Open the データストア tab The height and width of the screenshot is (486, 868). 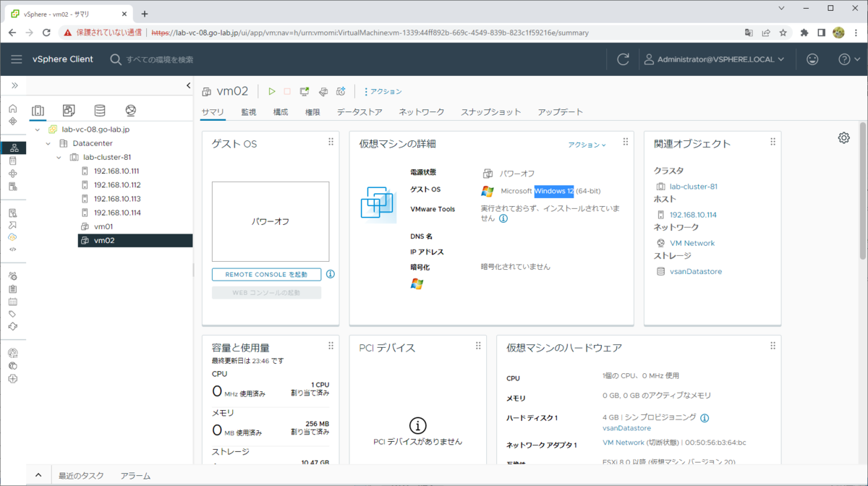tap(359, 112)
